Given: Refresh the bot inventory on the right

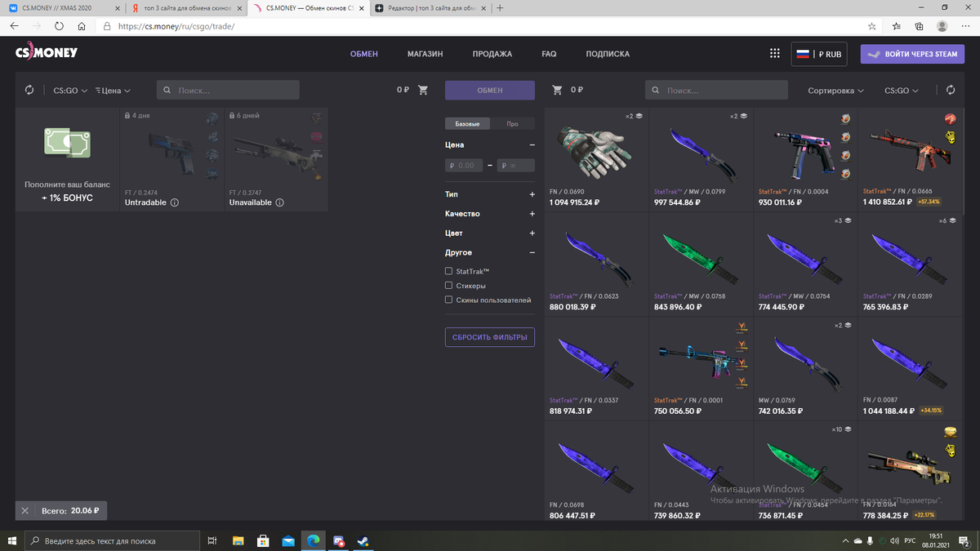Looking at the screenshot, I should click(x=950, y=91).
